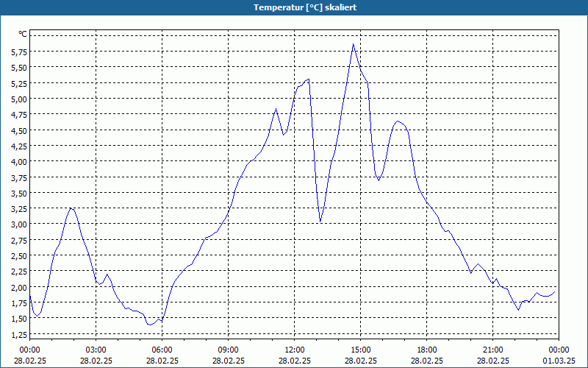Image resolution: width=588 pixels, height=368 pixels.
Task: Click the curve's lowest point before 06:00
Action: coord(150,325)
